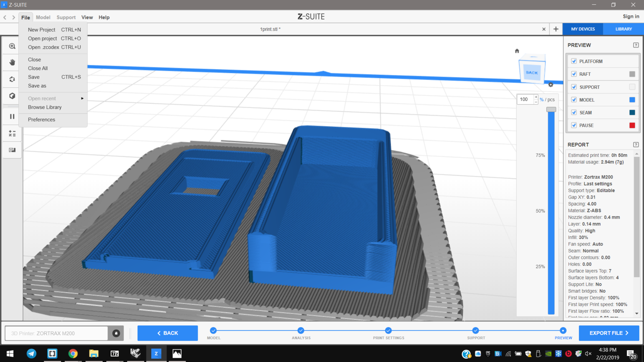The height and width of the screenshot is (362, 644).
Task: Click the Sign in link
Action: coord(631,16)
